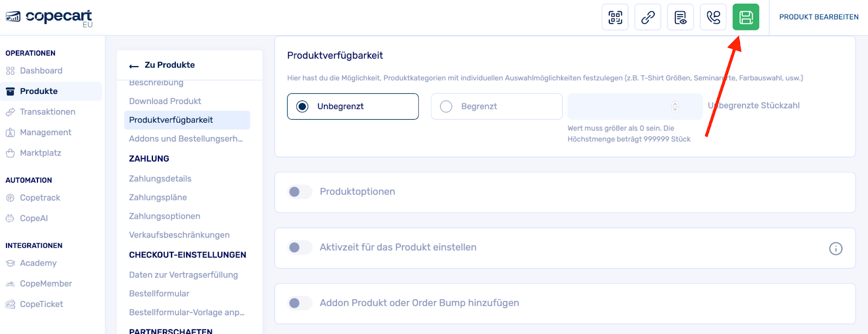Click the quantity stepper arrows
The image size is (868, 334).
[675, 106]
